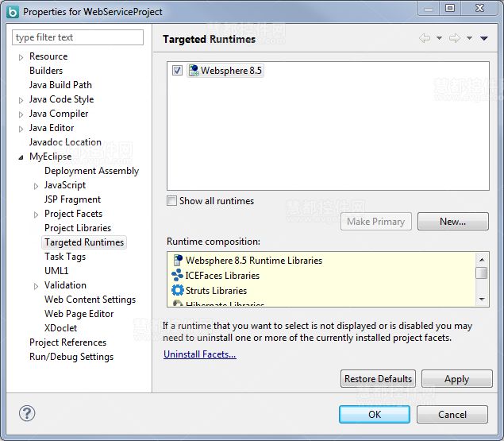The height and width of the screenshot is (441, 504).
Task: Open Task Tags page
Action: pos(65,257)
